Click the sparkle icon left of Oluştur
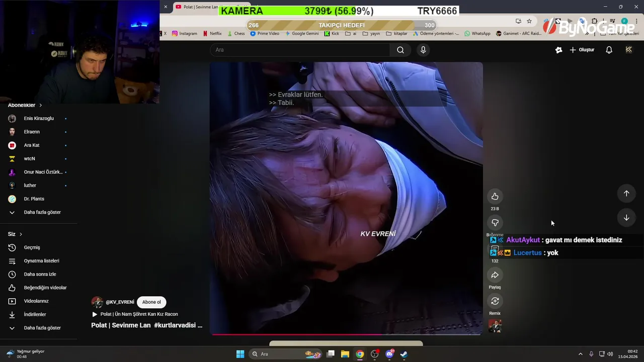 tap(558, 50)
